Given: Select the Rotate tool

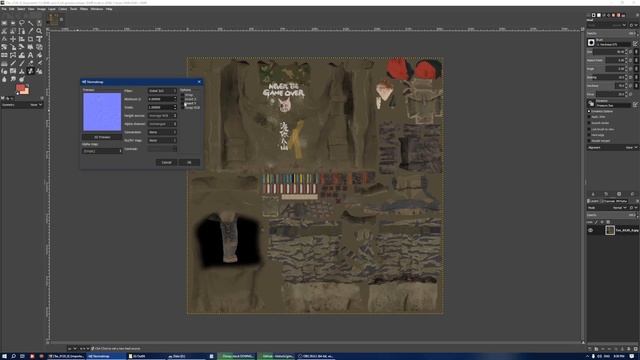Looking at the screenshot, I should click(x=4, y=47).
